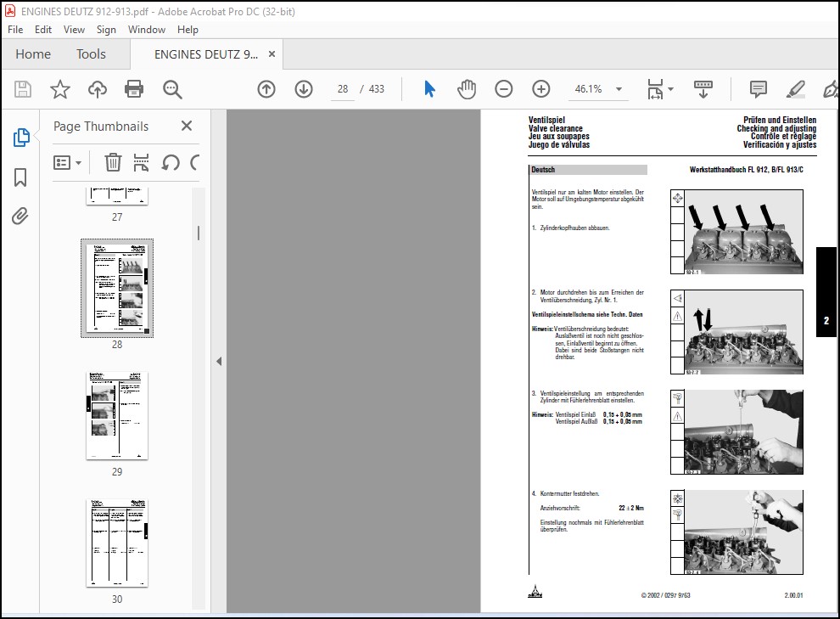Image resolution: width=840 pixels, height=619 pixels.
Task: Click the print pages thumbnail icon
Action: (141, 162)
